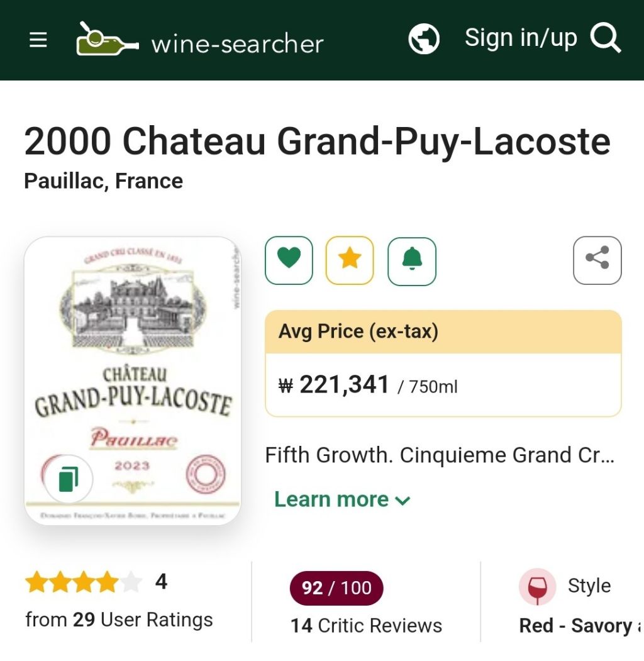
Task: Click the wine-searcher site name text
Action: 237,43
